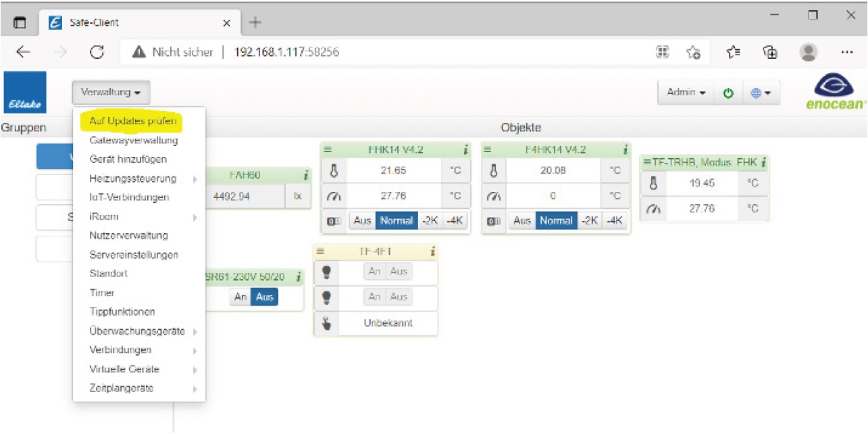Image resolution: width=868 pixels, height=434 pixels.
Task: Set FHK14 V4.2 mode to Aus
Action: (x=363, y=221)
